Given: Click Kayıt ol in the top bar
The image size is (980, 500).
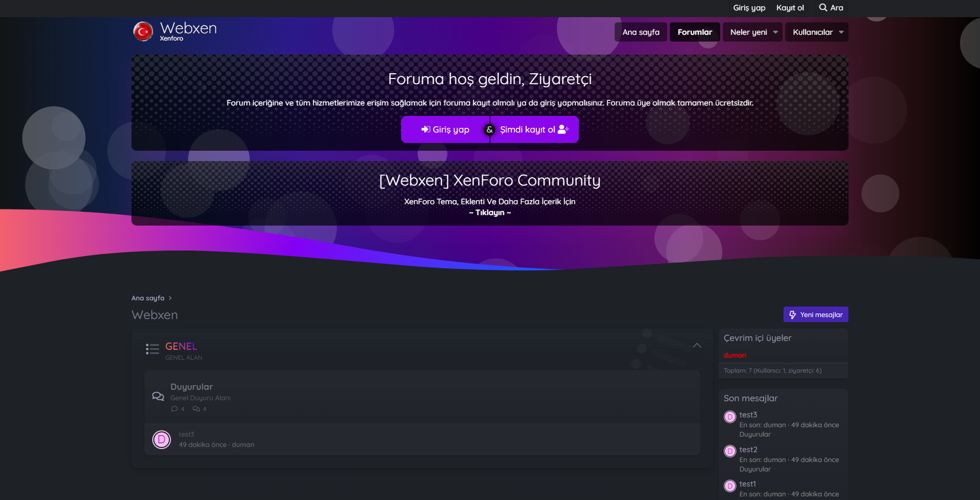Looking at the screenshot, I should pyautogui.click(x=790, y=8).
